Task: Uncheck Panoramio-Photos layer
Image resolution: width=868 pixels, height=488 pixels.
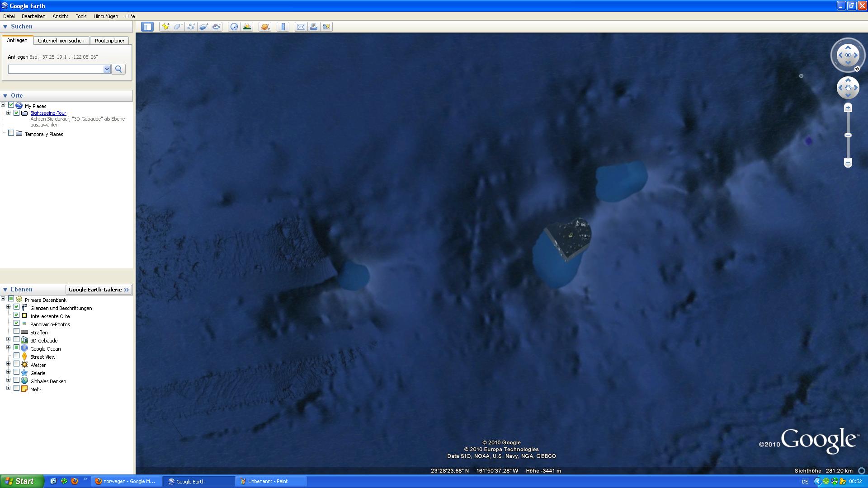Action: 17,324
